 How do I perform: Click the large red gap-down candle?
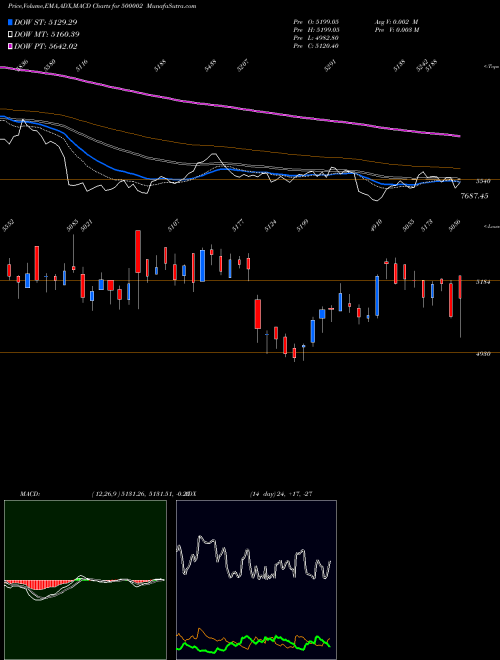point(258,314)
